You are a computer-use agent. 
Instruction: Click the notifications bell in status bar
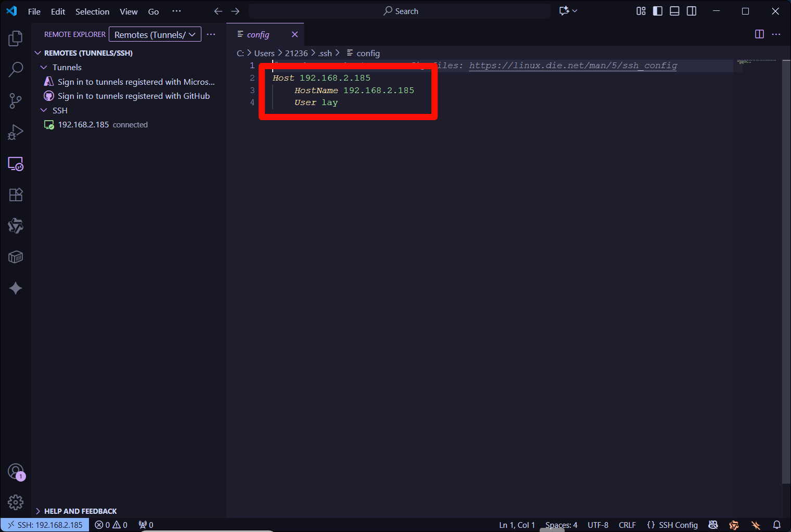coord(776,525)
